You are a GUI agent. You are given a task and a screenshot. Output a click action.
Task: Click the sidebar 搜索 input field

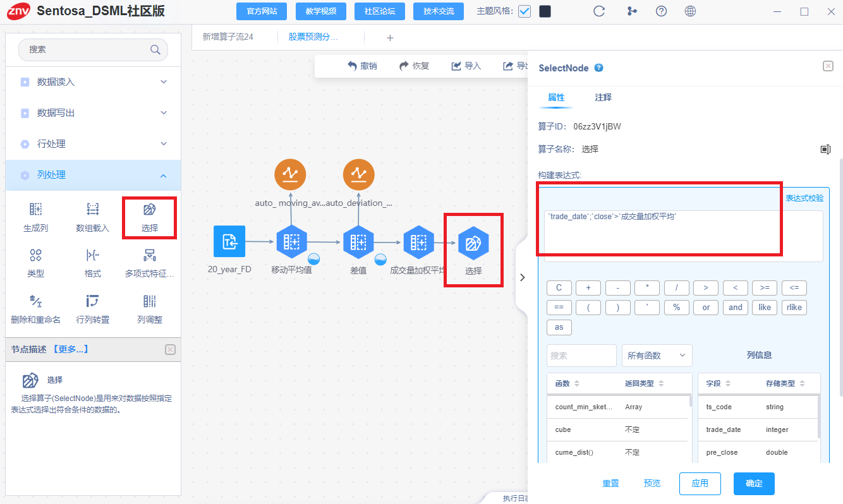[x=94, y=49]
